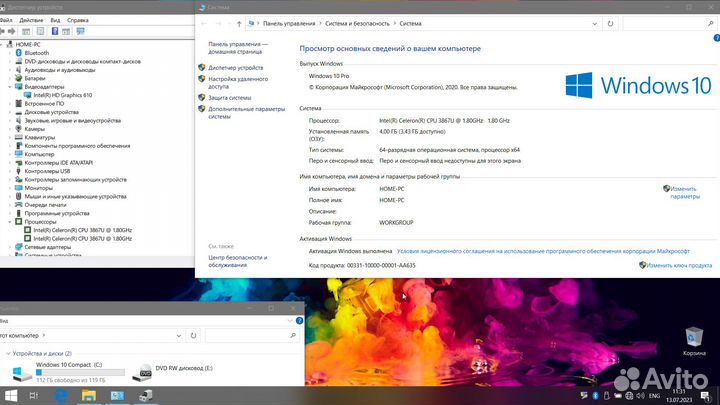Open Центр безопасности и обслуживания link

pyautogui.click(x=237, y=261)
